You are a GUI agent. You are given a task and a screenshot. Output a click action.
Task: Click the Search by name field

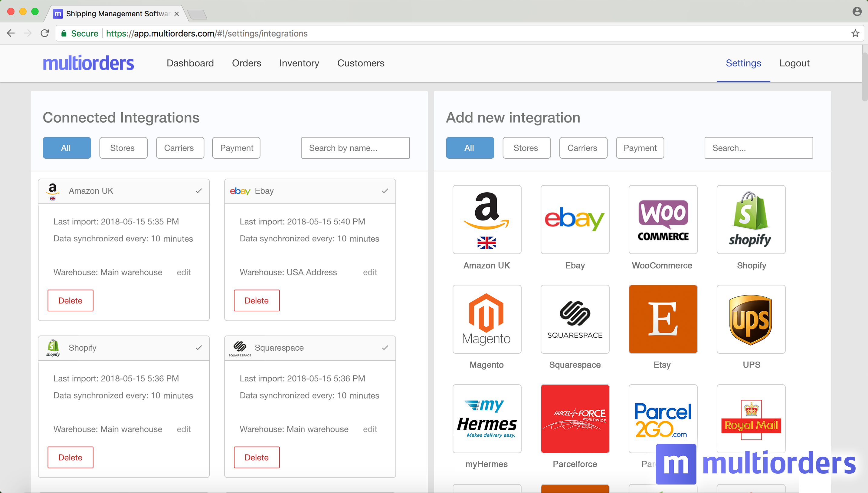pyautogui.click(x=355, y=148)
